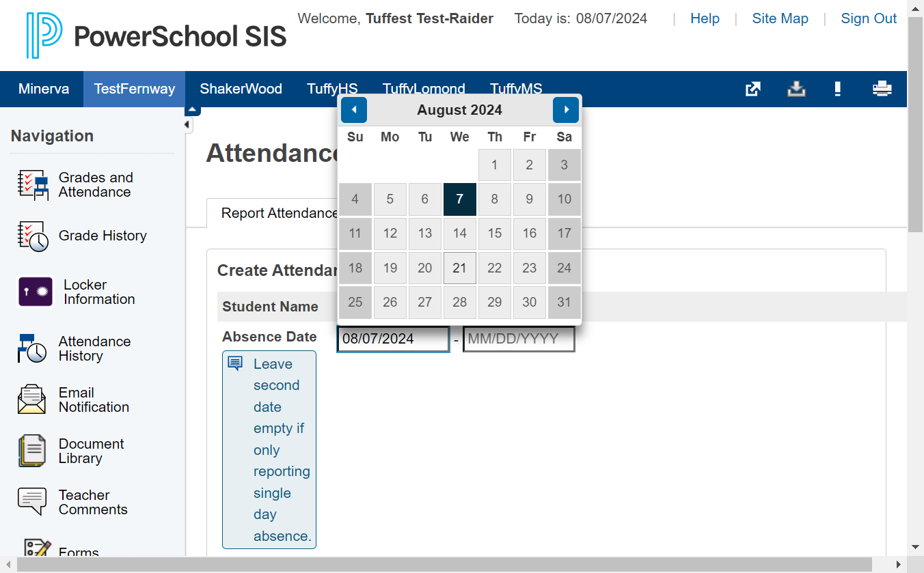This screenshot has height=573, width=924.
Task: Click the 'Absence Date' label
Action: coord(269,337)
